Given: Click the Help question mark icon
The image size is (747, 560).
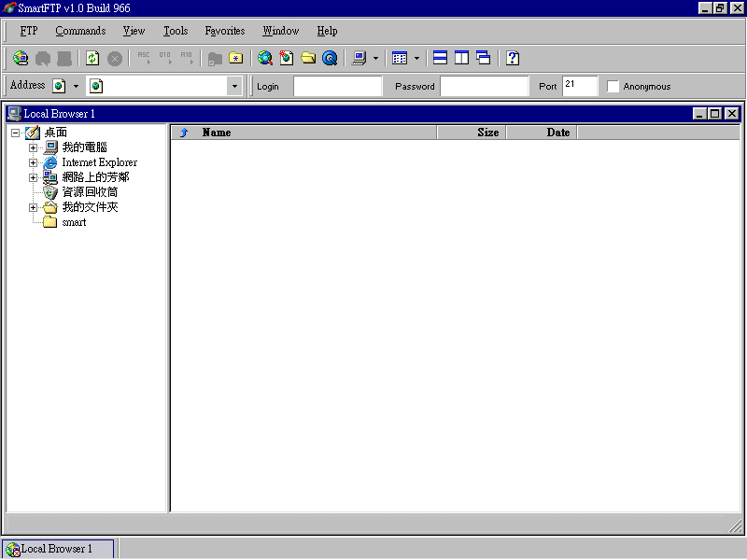Looking at the screenshot, I should pyautogui.click(x=513, y=58).
